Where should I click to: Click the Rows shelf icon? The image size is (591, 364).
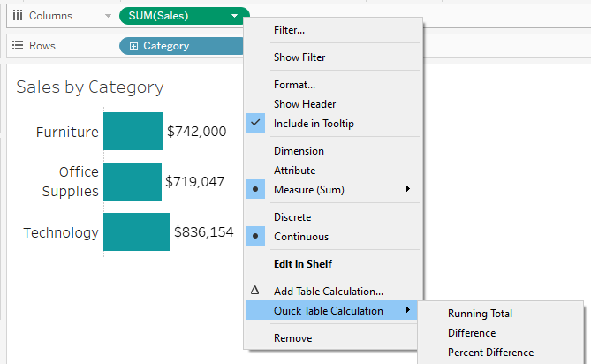17,46
